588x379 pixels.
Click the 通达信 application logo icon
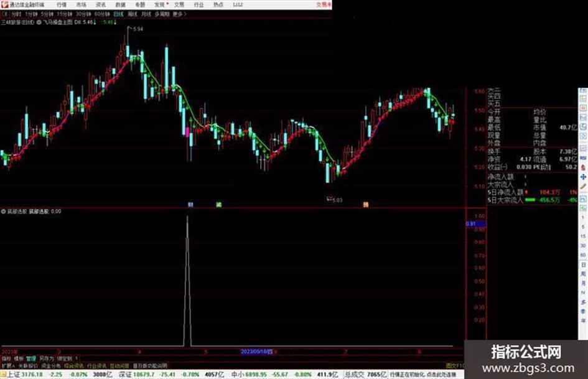(x=4, y=4)
